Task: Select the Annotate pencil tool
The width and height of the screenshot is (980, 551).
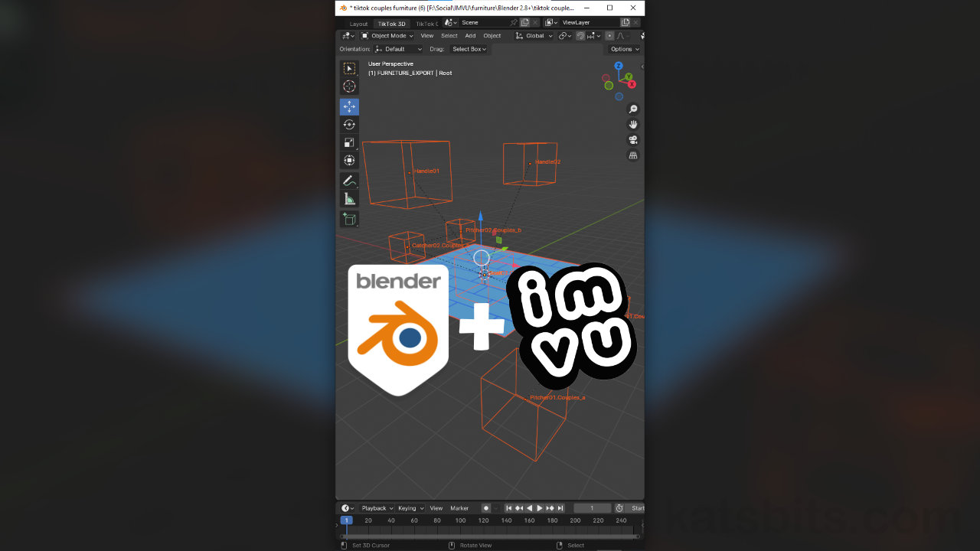Action: click(349, 181)
